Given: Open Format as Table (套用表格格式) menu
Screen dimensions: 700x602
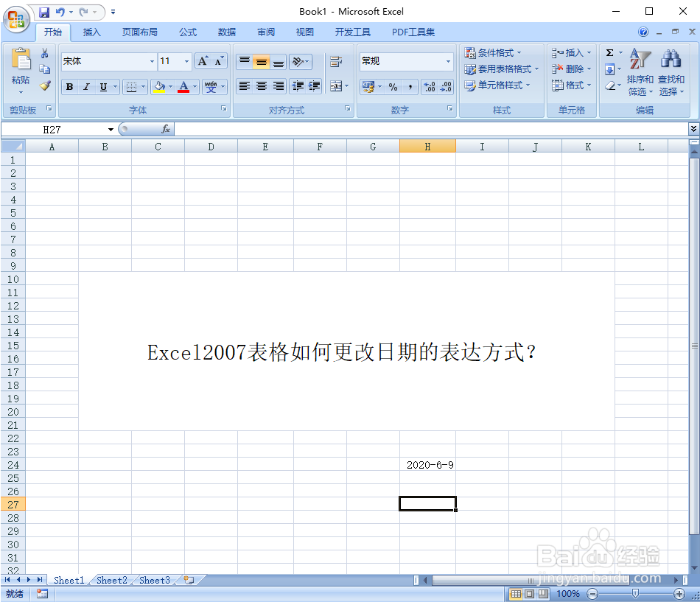Looking at the screenshot, I should (502, 69).
